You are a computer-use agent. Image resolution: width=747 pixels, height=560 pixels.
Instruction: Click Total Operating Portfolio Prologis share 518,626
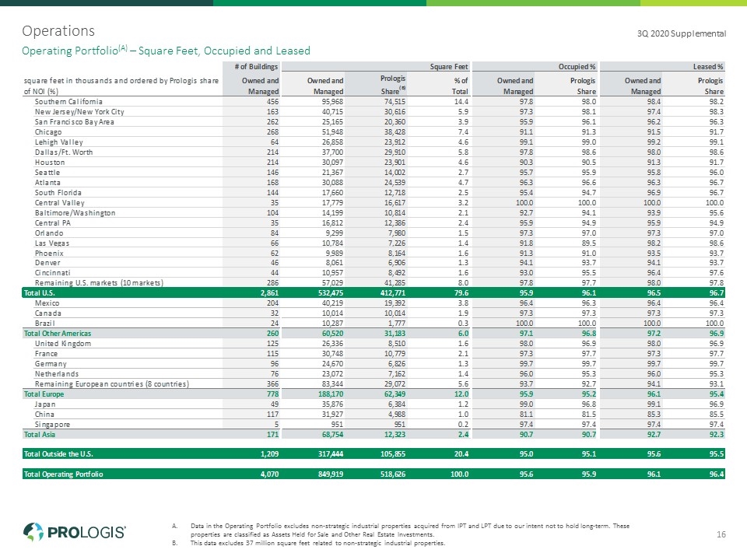pos(393,474)
